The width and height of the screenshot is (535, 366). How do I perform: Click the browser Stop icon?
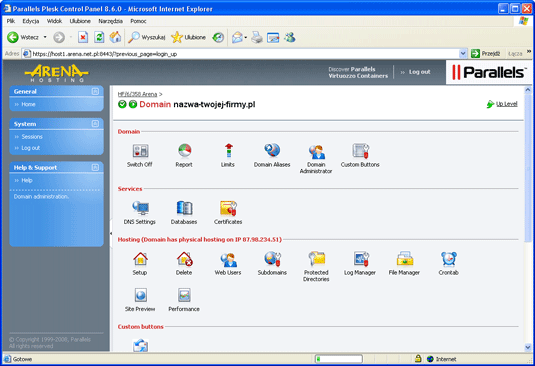coord(83,37)
